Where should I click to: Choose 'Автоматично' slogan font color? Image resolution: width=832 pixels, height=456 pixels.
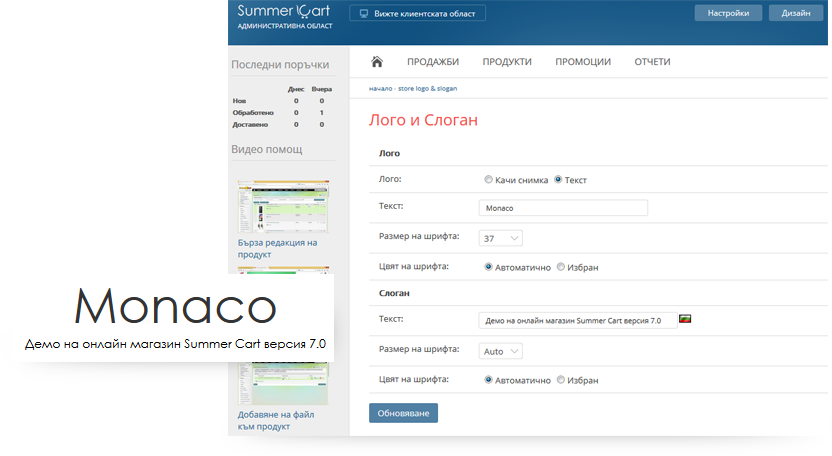[x=488, y=380]
